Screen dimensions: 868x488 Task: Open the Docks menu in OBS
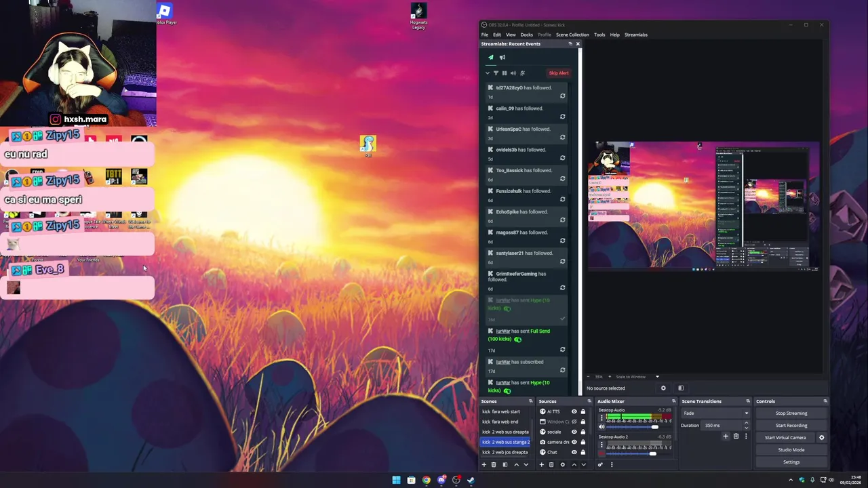526,35
